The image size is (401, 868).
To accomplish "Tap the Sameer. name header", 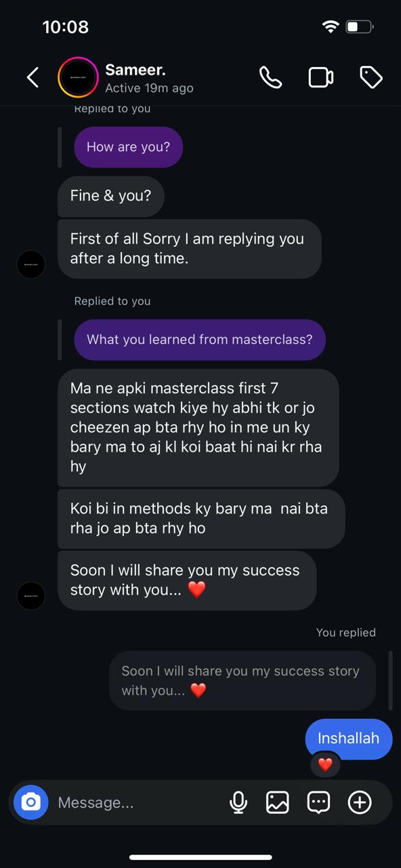I will pyautogui.click(x=135, y=69).
